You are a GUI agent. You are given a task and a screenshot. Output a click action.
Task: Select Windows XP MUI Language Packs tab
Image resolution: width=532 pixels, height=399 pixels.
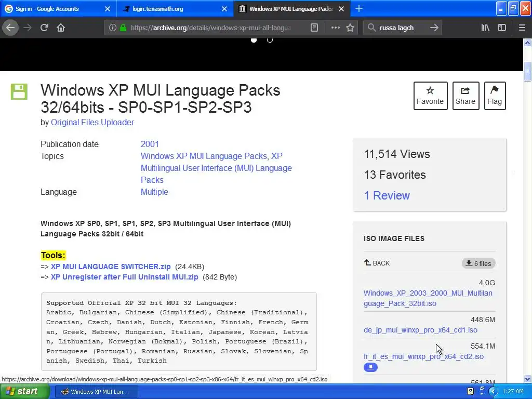coord(291,9)
